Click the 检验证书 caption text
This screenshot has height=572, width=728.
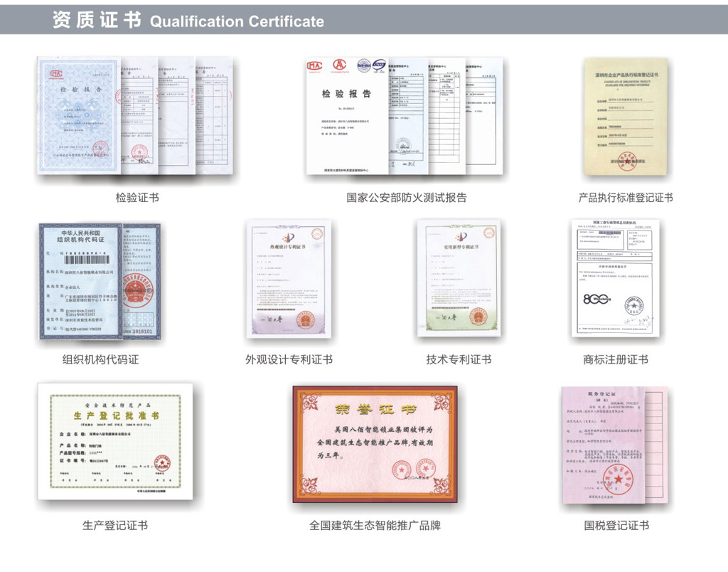pyautogui.click(x=137, y=198)
